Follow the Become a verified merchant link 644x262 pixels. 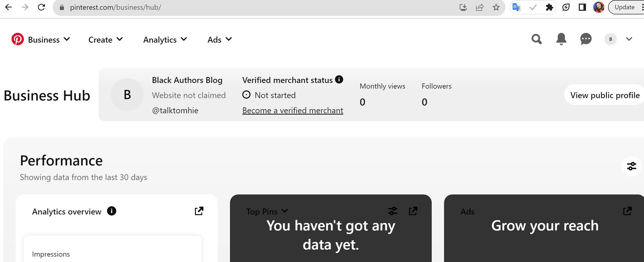click(292, 110)
